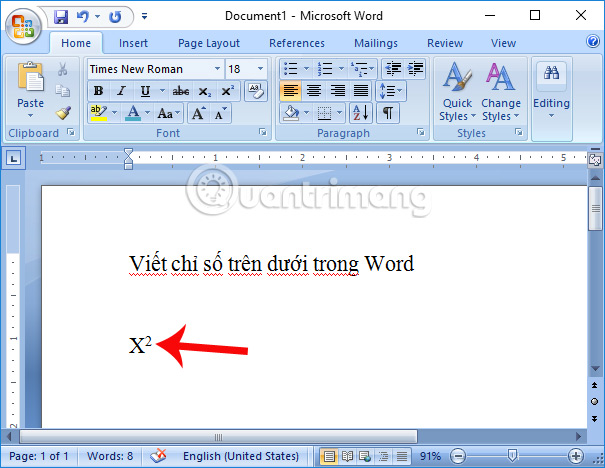605x468 pixels.
Task: Open the ruler view toggle icon
Action: 595,159
